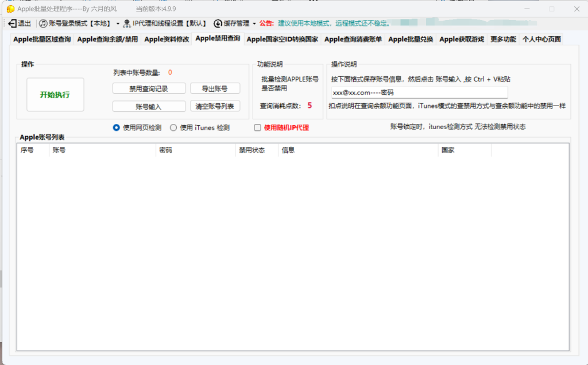Click the cache management (缓存管理) download icon
The image size is (588, 365).
[218, 24]
